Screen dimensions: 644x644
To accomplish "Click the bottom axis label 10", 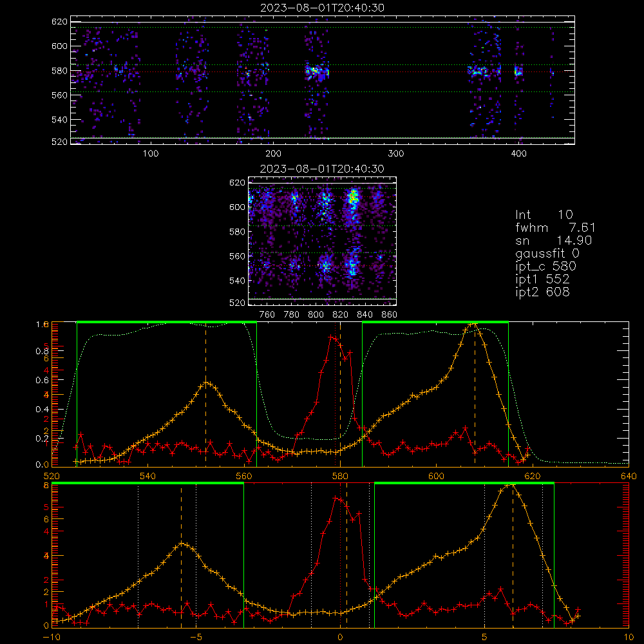I will tap(629, 637).
